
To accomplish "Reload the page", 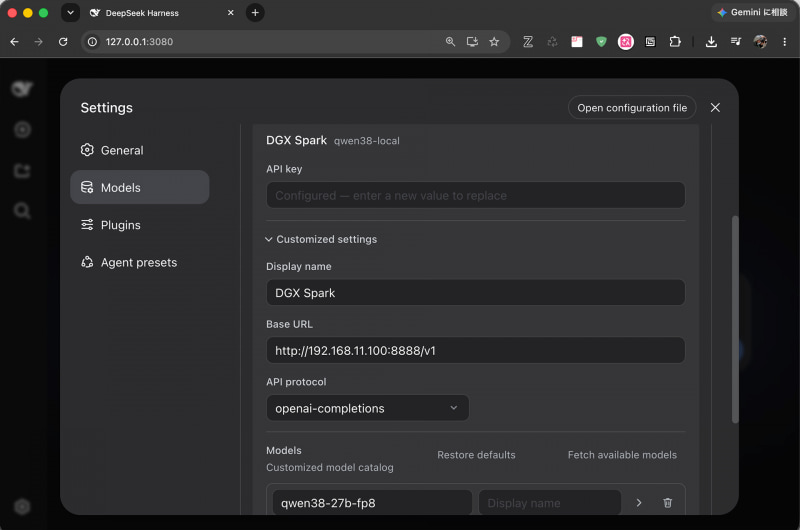I will coord(63,42).
